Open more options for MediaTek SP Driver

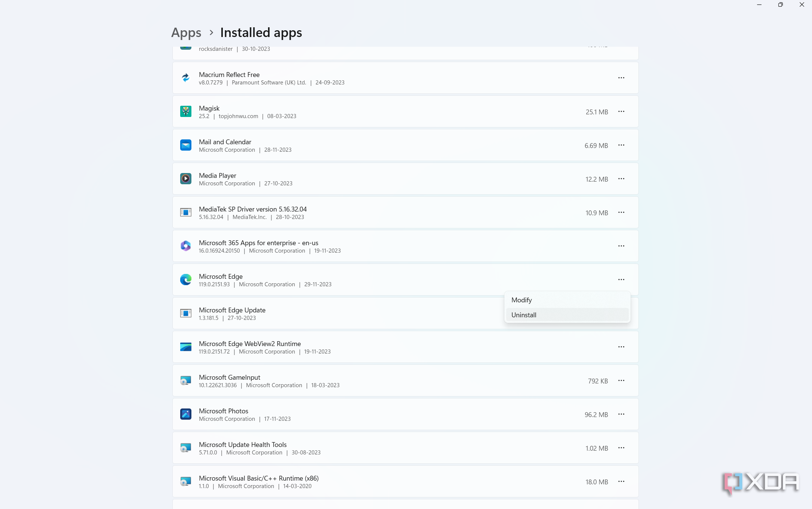point(621,212)
